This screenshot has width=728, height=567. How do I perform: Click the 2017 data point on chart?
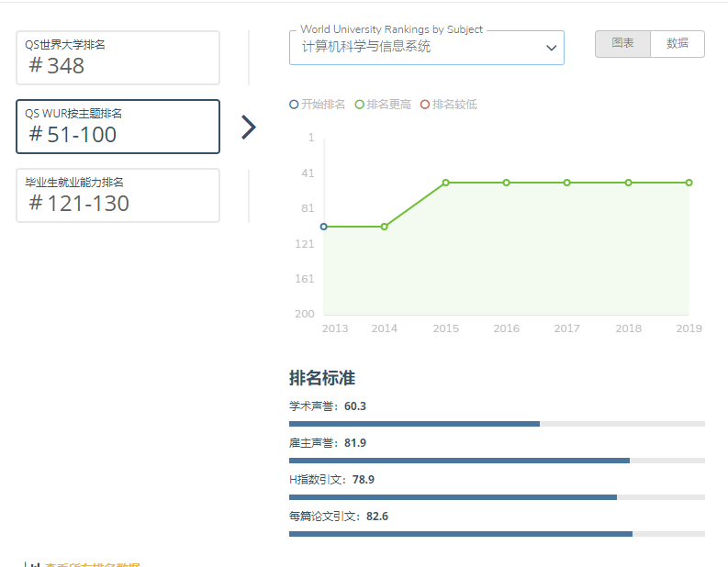click(566, 183)
